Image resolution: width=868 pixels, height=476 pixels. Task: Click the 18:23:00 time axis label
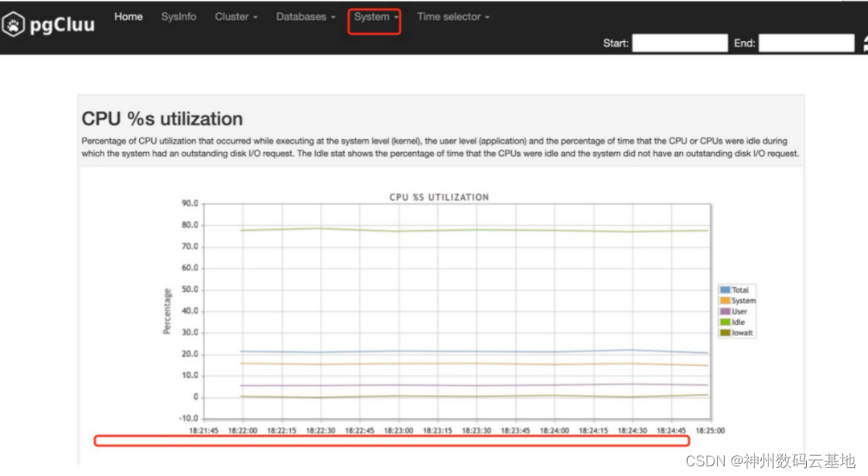[399, 430]
